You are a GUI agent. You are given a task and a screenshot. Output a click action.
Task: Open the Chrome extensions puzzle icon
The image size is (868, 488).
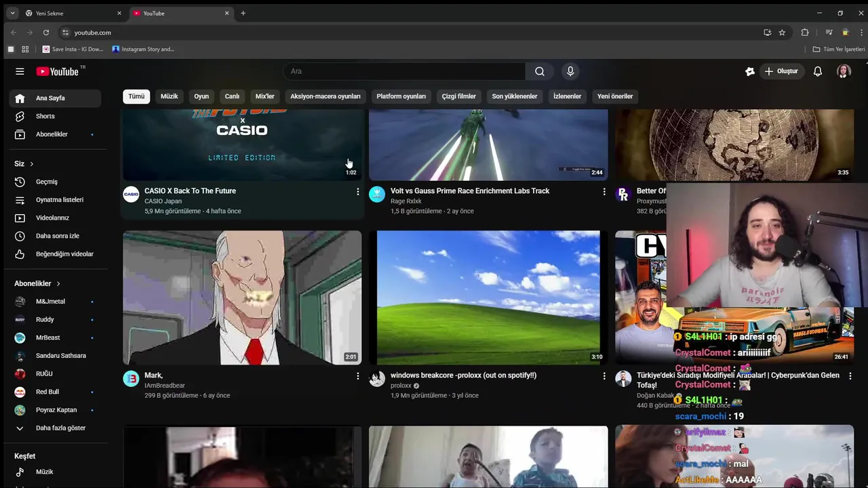[x=805, y=33]
